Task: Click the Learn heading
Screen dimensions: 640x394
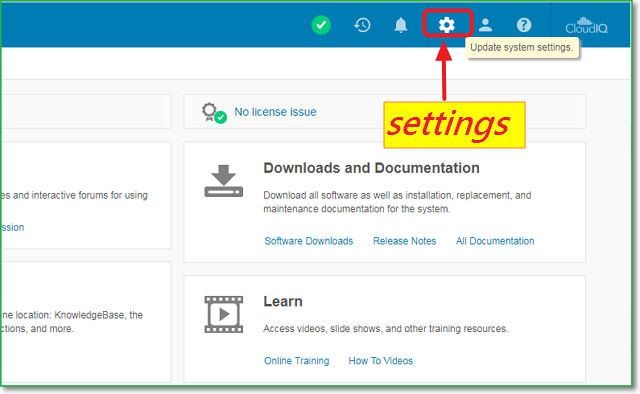Action: coord(283,301)
